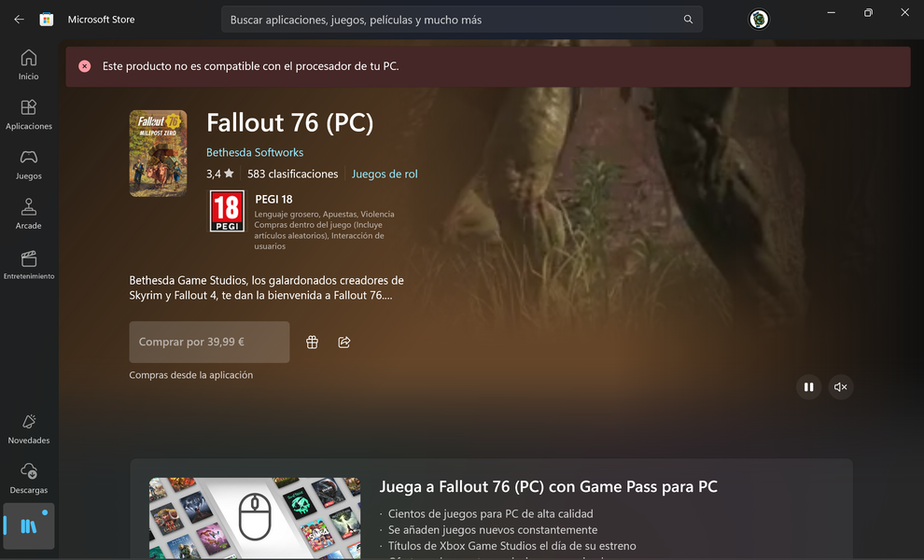Click the Fallout 76 cover art thumbnail
This screenshot has height=560, width=924.
(158, 153)
